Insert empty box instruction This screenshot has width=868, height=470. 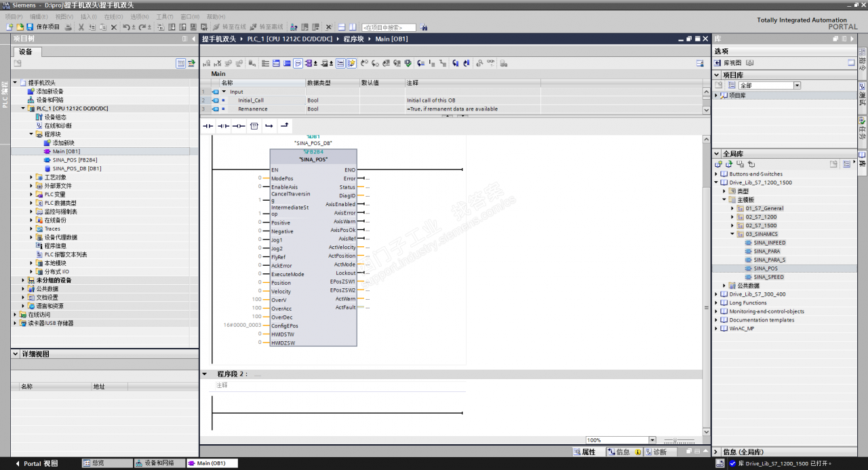254,126
